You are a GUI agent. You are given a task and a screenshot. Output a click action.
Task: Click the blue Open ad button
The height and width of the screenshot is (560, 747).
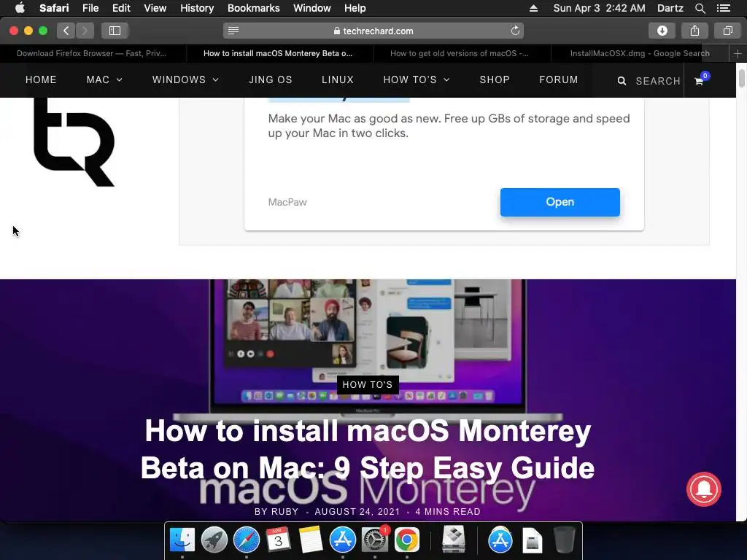coord(560,202)
